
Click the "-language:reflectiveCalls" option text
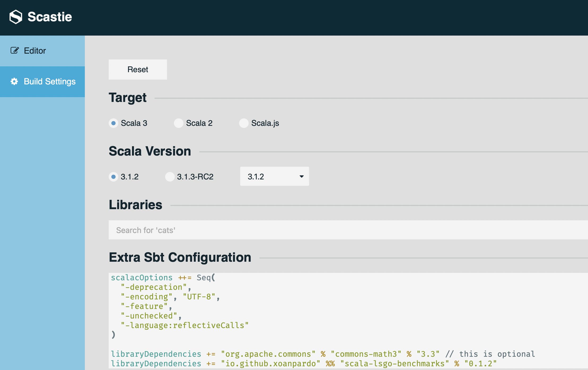pyautogui.click(x=185, y=325)
